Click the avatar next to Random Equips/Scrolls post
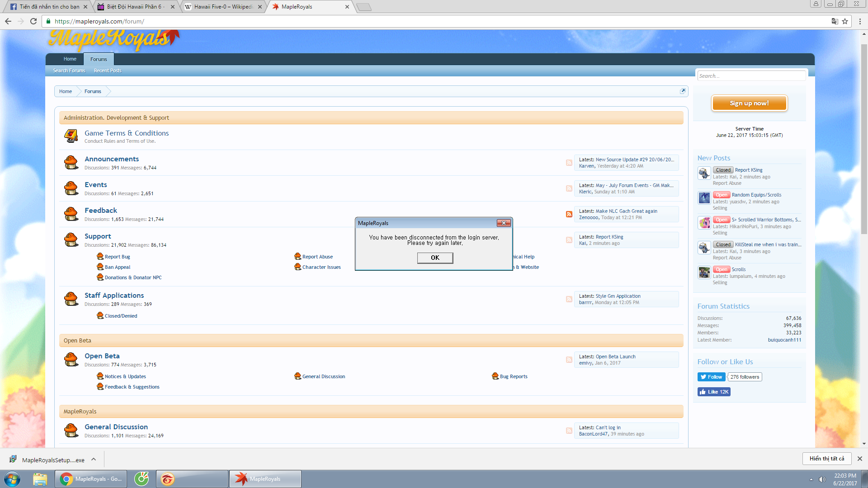868x488 pixels. point(704,198)
